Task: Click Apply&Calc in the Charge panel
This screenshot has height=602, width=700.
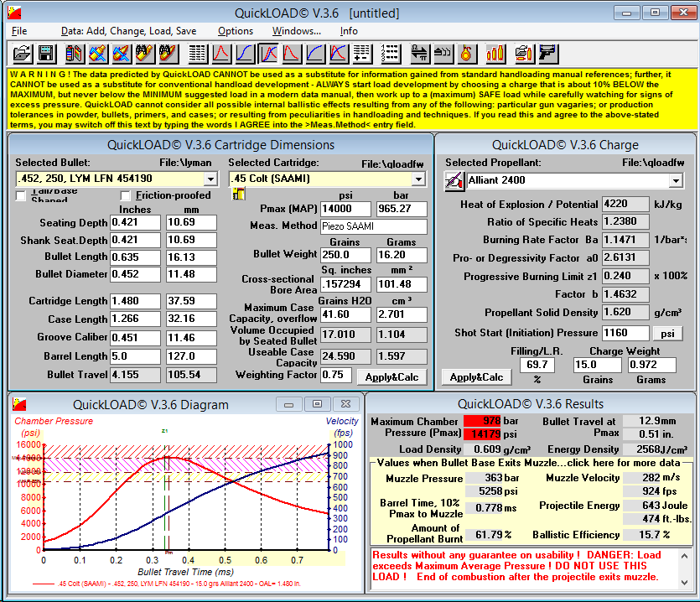Action: click(x=476, y=377)
